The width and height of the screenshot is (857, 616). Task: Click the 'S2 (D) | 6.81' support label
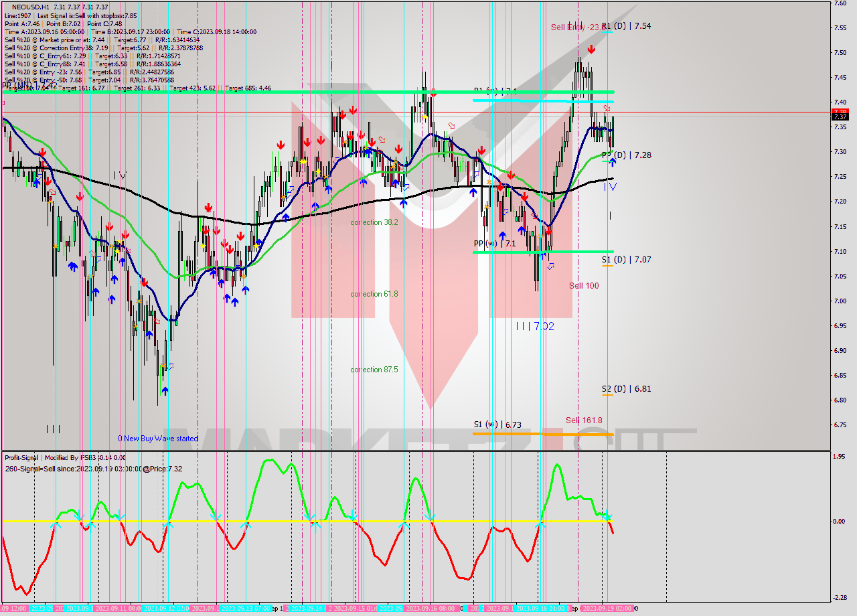pyautogui.click(x=626, y=388)
